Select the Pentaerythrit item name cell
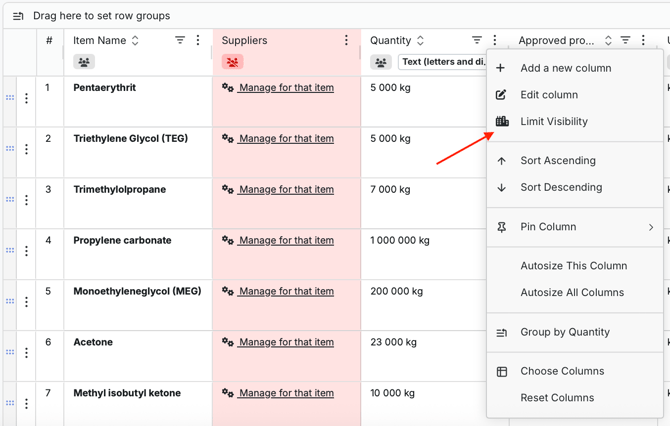 138,102
